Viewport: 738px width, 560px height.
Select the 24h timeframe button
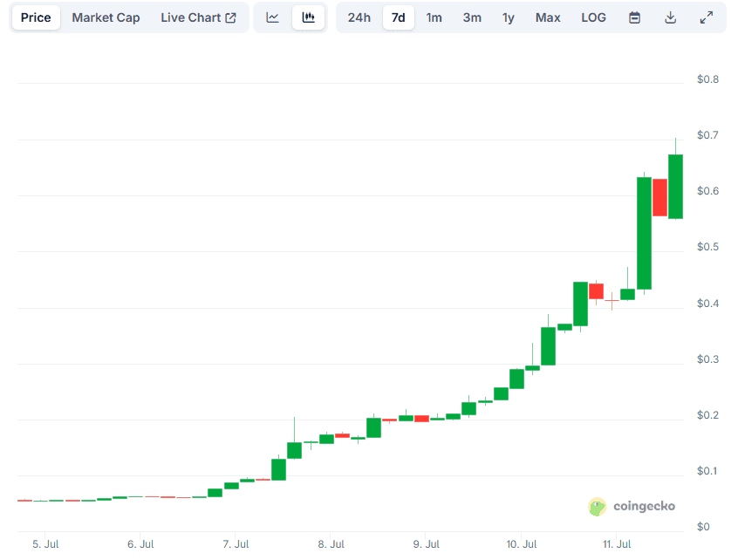pos(359,17)
